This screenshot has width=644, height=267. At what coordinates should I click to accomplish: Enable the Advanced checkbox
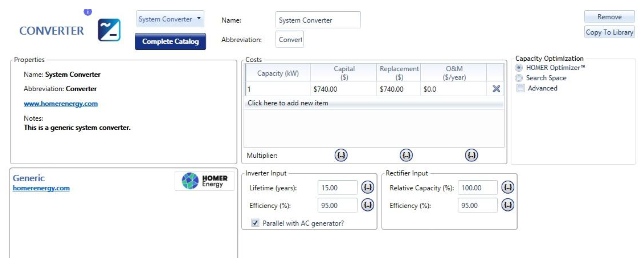click(x=520, y=88)
